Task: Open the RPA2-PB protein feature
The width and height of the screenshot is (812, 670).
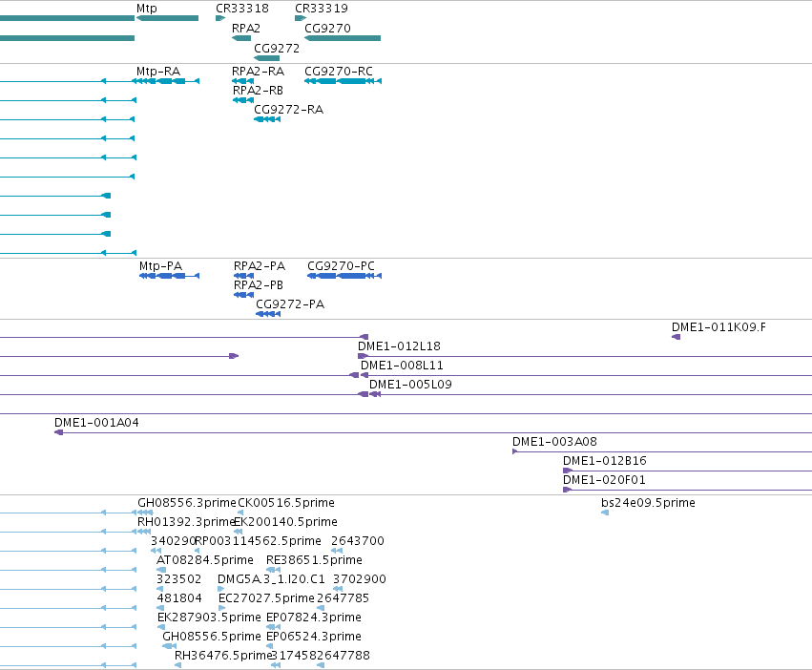Action: tap(243, 295)
